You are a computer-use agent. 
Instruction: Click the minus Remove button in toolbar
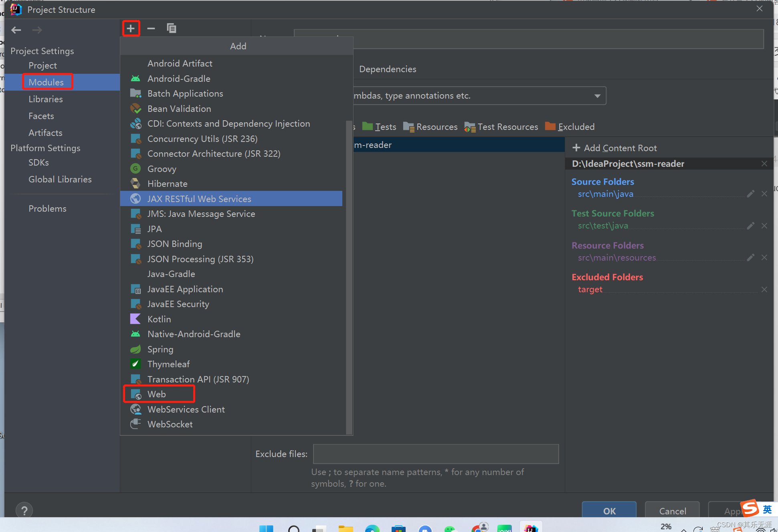(151, 28)
